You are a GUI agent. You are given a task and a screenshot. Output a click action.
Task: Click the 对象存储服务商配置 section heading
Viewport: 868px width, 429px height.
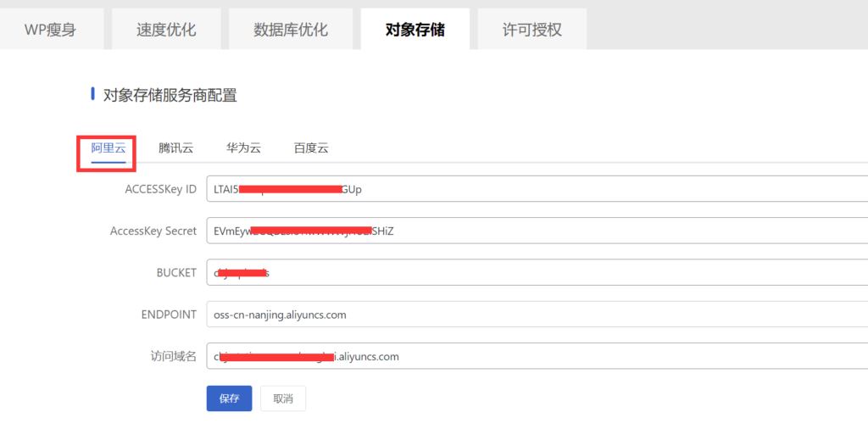170,95
